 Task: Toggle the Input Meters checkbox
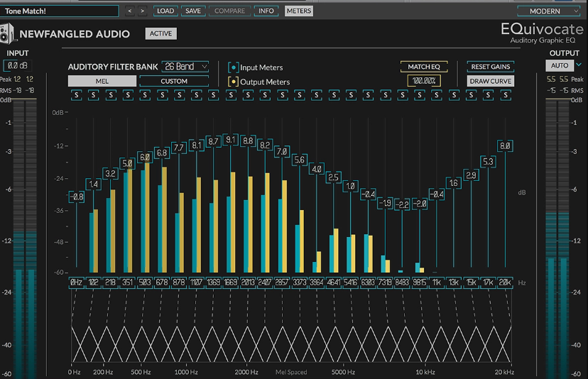[x=233, y=67]
